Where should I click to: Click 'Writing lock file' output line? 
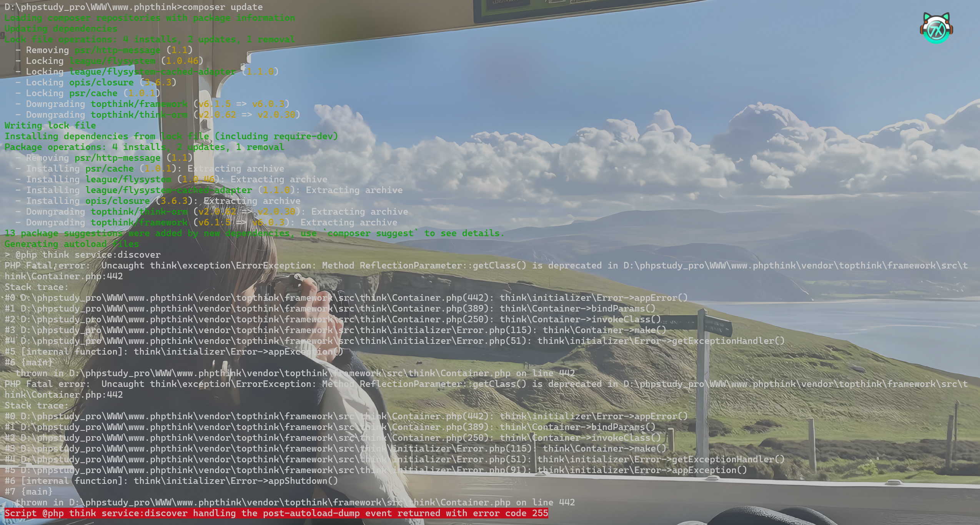coord(50,125)
